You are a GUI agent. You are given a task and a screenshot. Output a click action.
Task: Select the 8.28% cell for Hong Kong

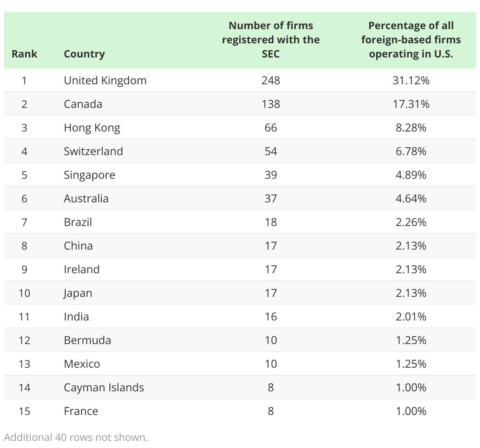coord(411,128)
